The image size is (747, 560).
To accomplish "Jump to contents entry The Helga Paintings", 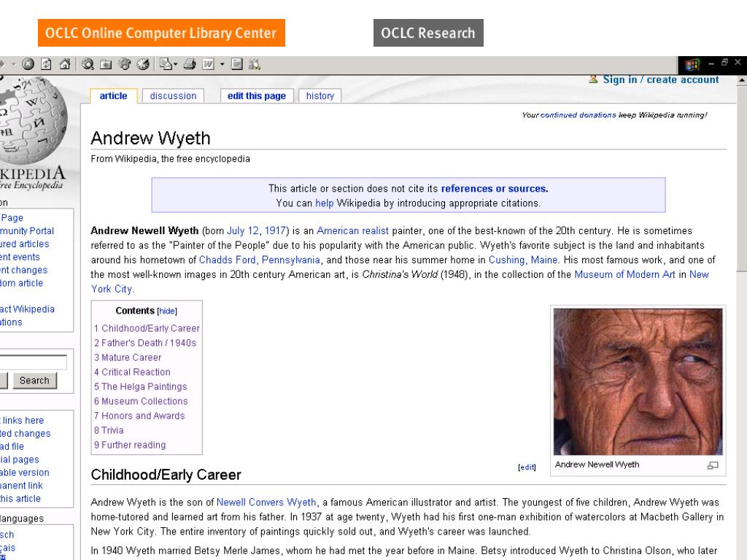I will pos(141,386).
